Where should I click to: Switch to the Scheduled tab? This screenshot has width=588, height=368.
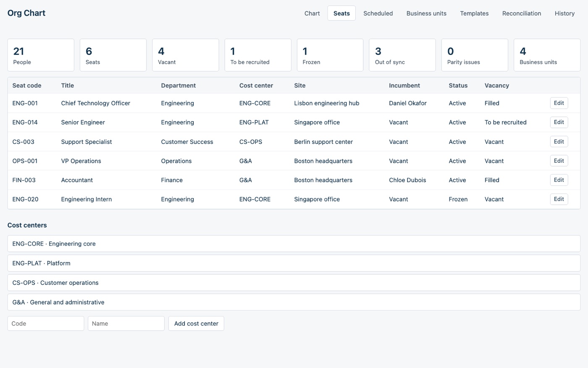point(378,13)
